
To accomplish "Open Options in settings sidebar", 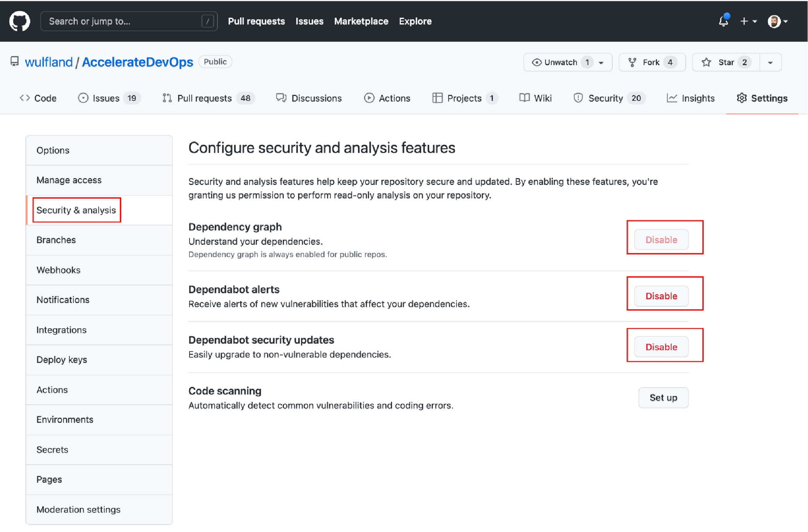I will point(99,150).
